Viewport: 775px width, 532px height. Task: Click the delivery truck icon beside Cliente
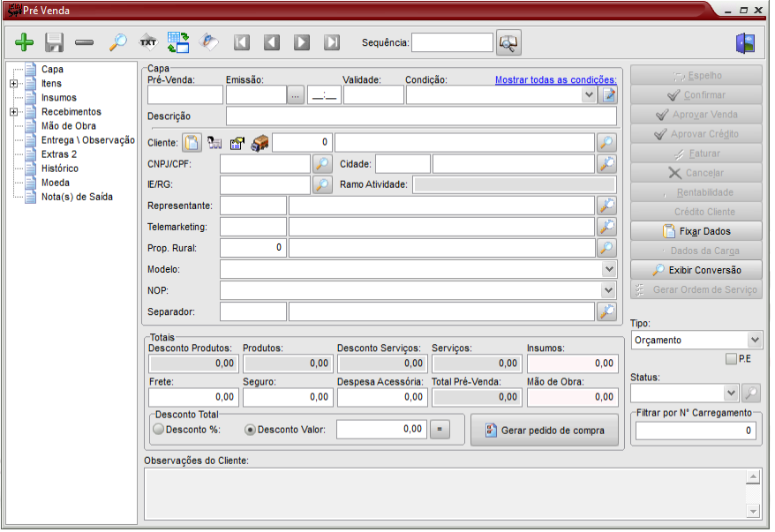tap(260, 142)
